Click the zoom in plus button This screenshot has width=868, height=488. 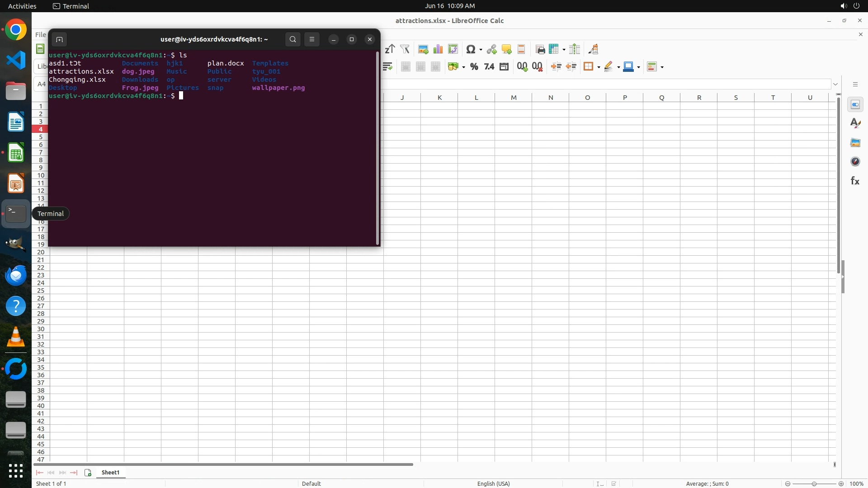pyautogui.click(x=841, y=483)
